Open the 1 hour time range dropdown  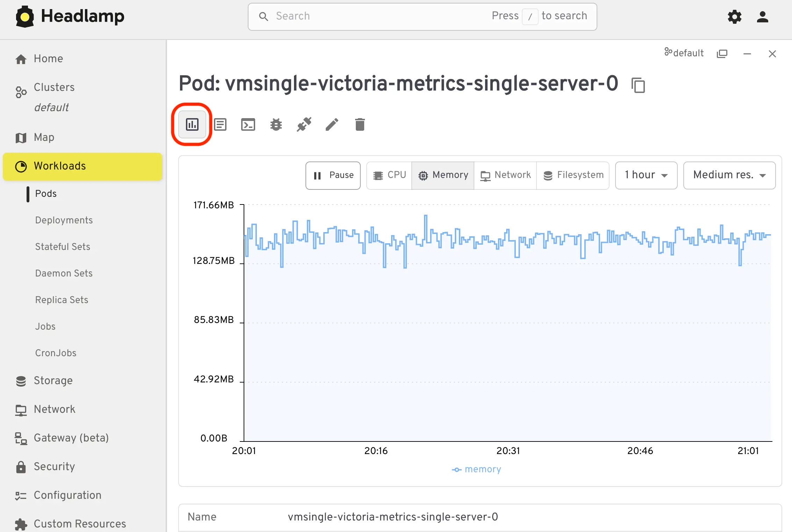pos(646,175)
